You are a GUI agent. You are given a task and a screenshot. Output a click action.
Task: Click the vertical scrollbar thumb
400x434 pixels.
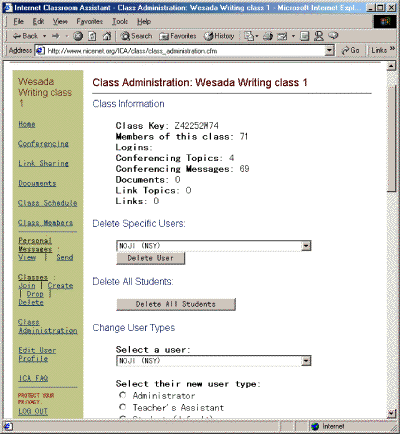[x=391, y=132]
